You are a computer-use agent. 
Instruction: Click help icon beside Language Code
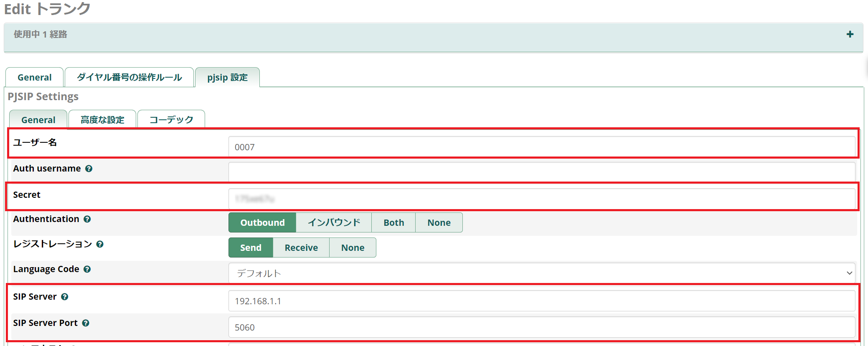pos(87,269)
